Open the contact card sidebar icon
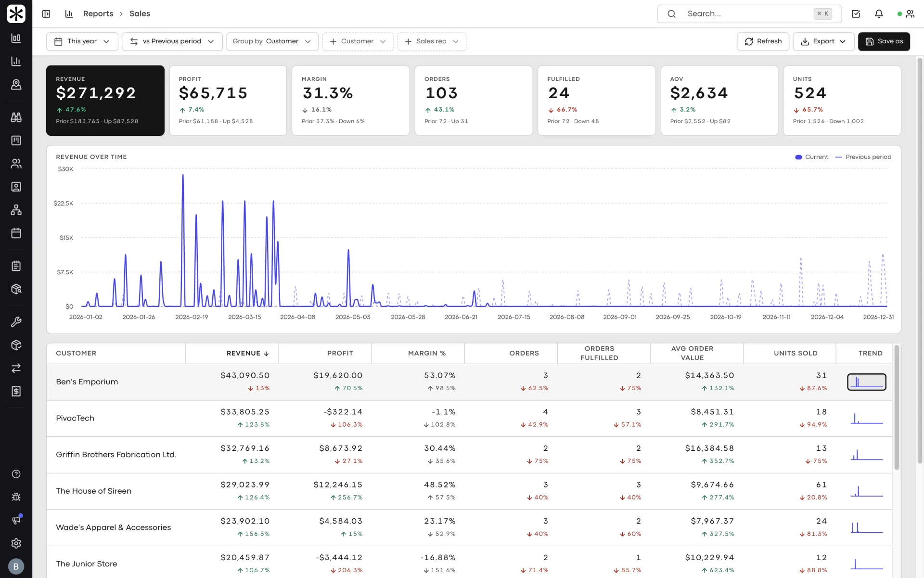The height and width of the screenshot is (578, 924). pyautogui.click(x=16, y=186)
